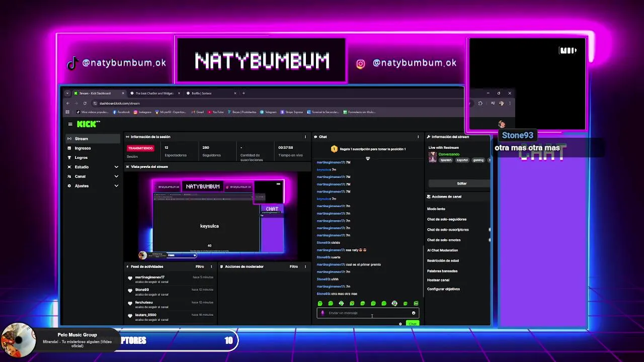Viewport: 644px width, 362px height.
Task: Click the Chat de solo-seguidores option
Action: pos(447,219)
